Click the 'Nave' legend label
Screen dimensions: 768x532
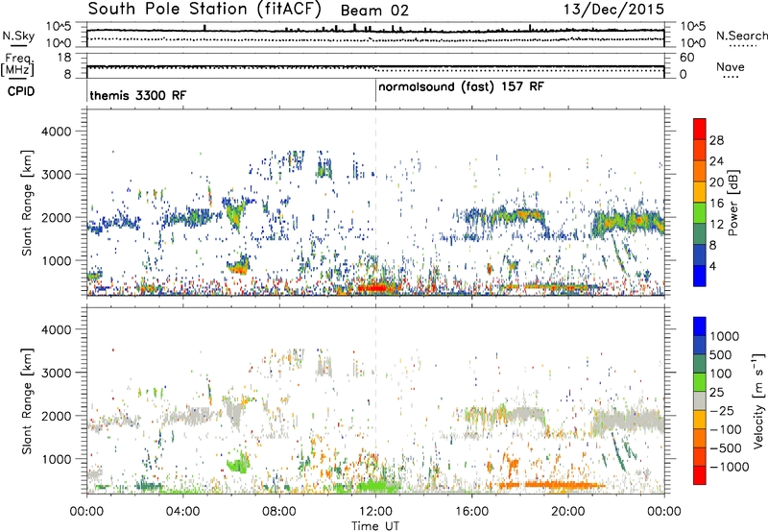point(731,66)
